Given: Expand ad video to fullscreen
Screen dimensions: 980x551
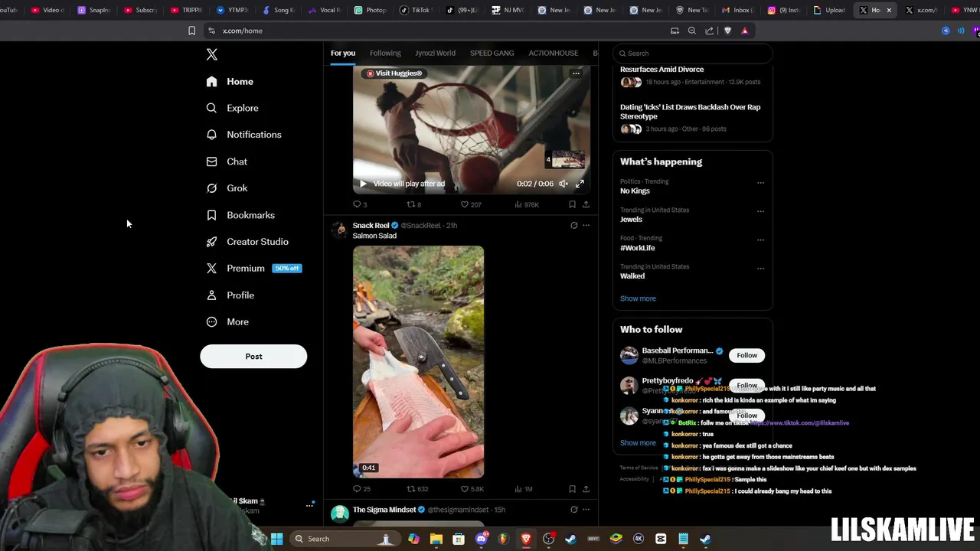Looking at the screenshot, I should click(580, 184).
